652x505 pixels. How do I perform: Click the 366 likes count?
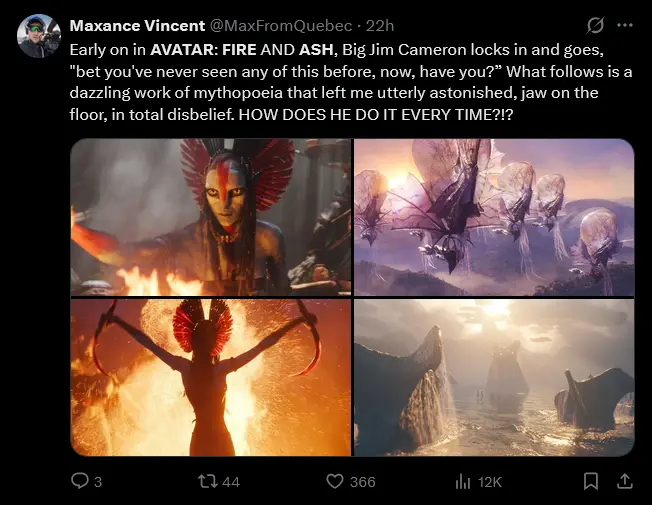tap(363, 482)
